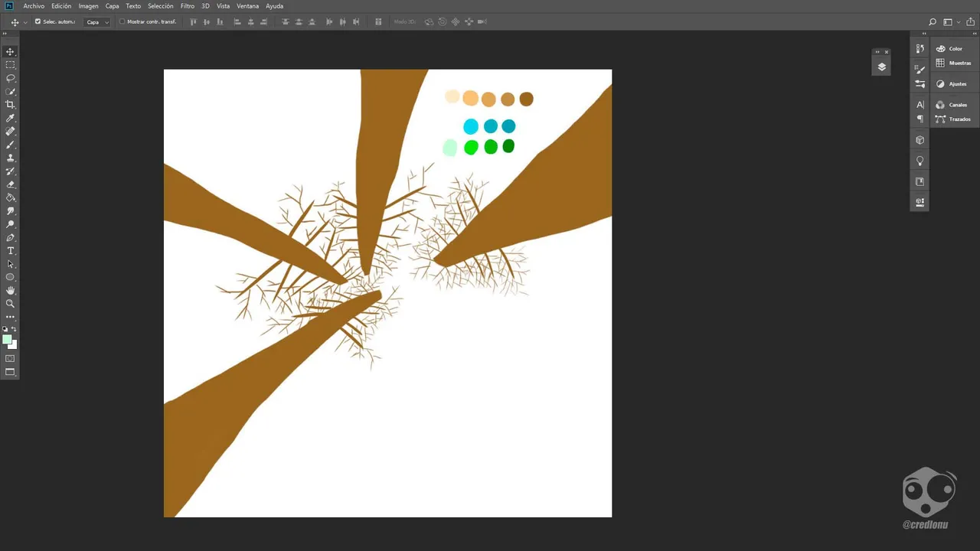Select the Ellipse shape tool

tap(10, 277)
